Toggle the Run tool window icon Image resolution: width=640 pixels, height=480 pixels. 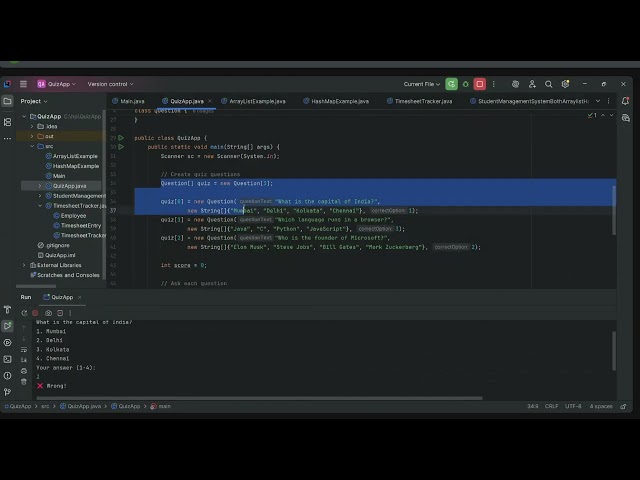point(7,326)
